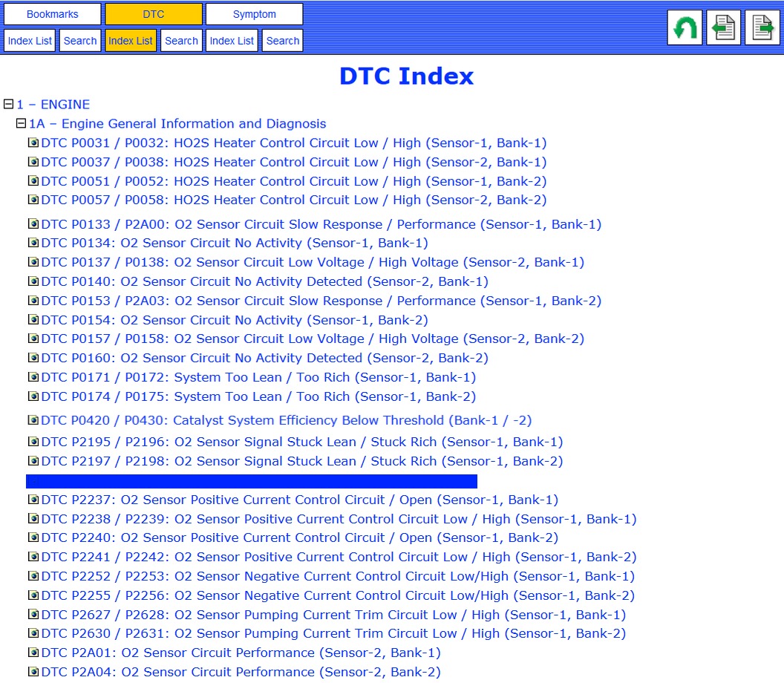Click Search under the DTC tab
This screenshot has height=683, width=784.
click(x=181, y=41)
